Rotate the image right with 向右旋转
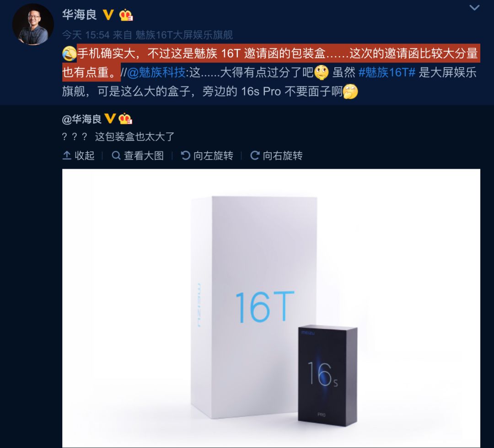Image resolution: width=494 pixels, height=448 pixels. point(276,155)
